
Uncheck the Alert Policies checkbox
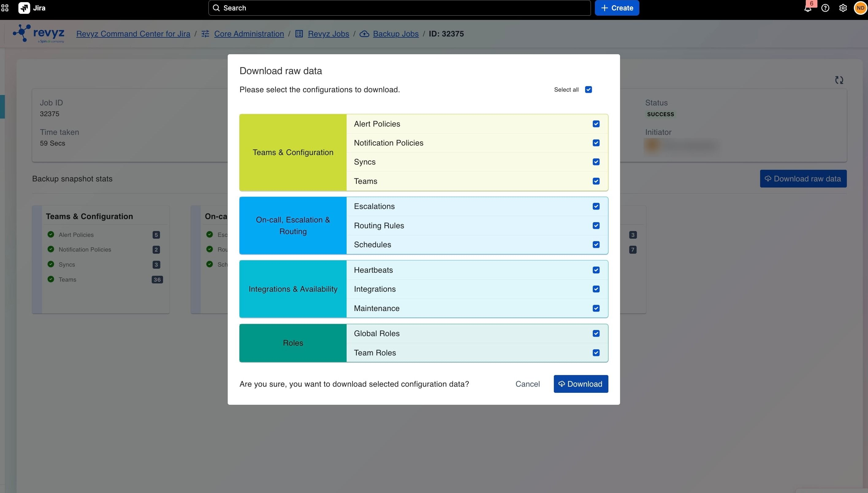pyautogui.click(x=596, y=124)
